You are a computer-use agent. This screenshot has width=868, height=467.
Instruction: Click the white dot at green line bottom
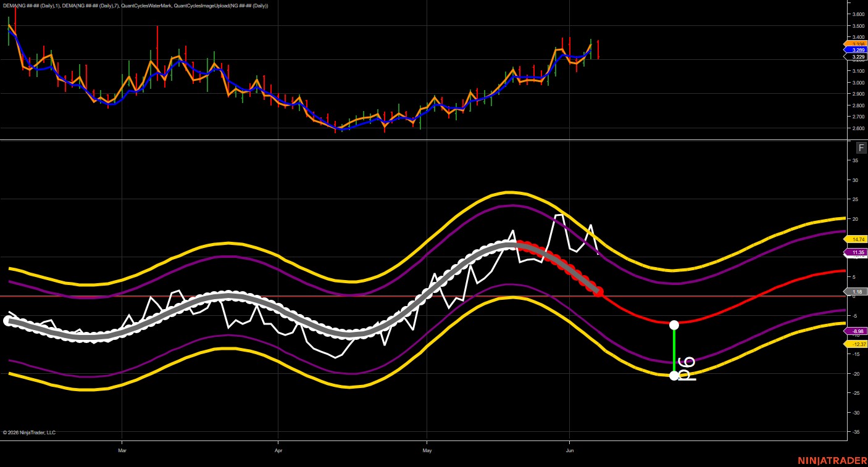point(674,375)
